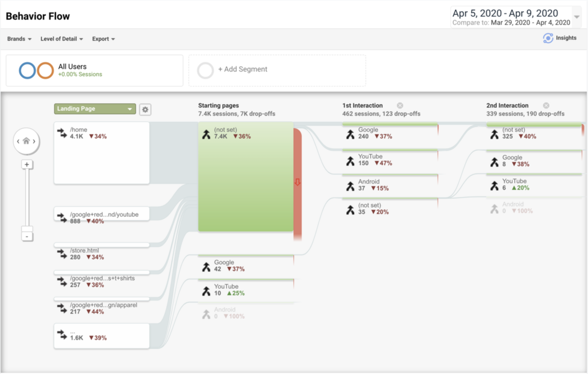588x374 pixels.
Task: Click the (not set) starting pages node icon
Action: (207, 134)
